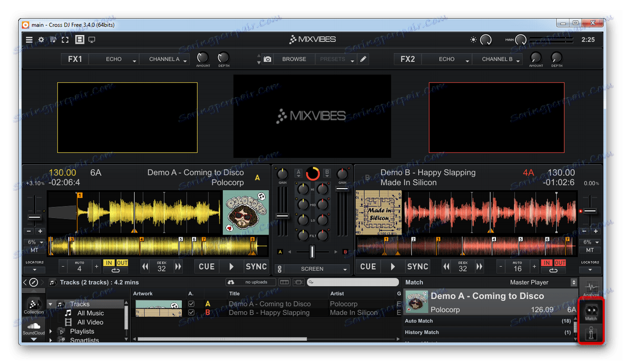Select the SoundCloud source icon
The width and height of the screenshot is (625, 364).
pos(34,328)
